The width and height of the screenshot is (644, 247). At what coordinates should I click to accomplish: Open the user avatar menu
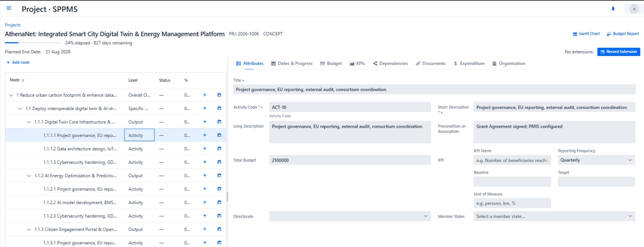(634, 8)
